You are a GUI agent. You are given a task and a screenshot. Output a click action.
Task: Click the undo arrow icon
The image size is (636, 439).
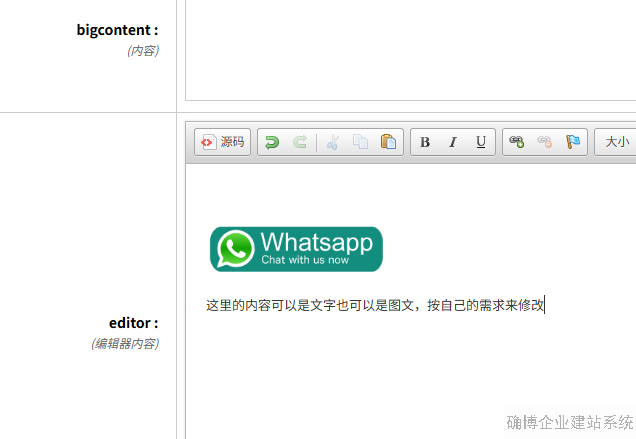[272, 142]
